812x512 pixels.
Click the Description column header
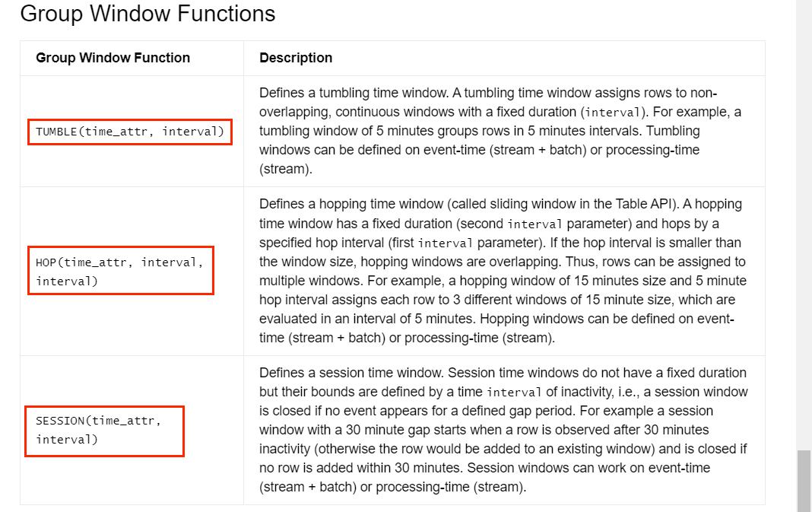point(296,58)
